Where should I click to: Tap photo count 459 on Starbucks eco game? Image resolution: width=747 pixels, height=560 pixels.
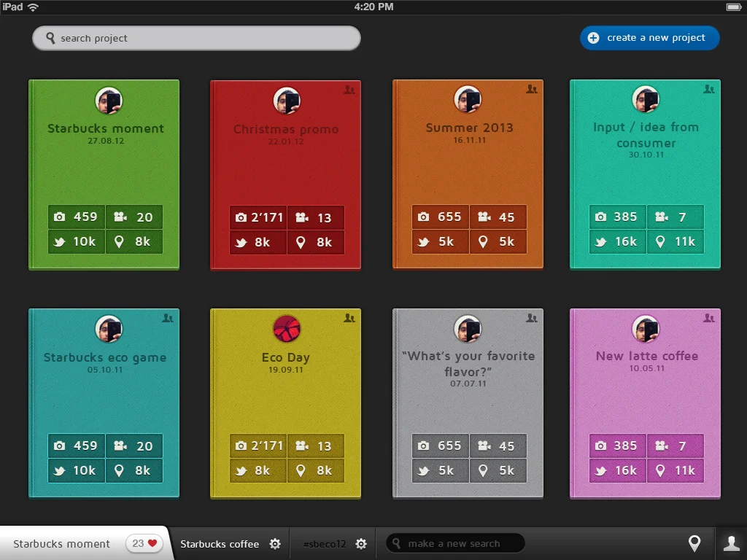[76, 446]
